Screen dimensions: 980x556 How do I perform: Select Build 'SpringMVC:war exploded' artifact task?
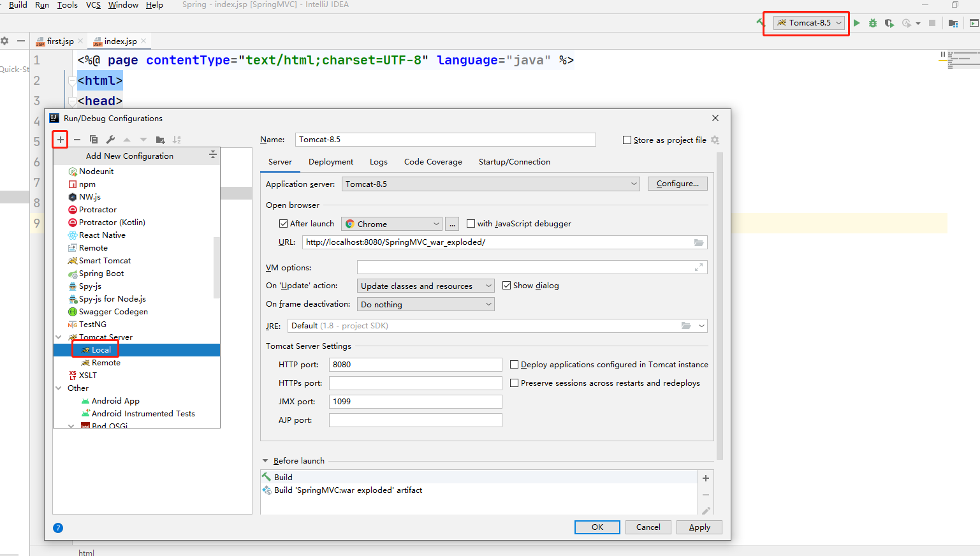[x=348, y=490]
